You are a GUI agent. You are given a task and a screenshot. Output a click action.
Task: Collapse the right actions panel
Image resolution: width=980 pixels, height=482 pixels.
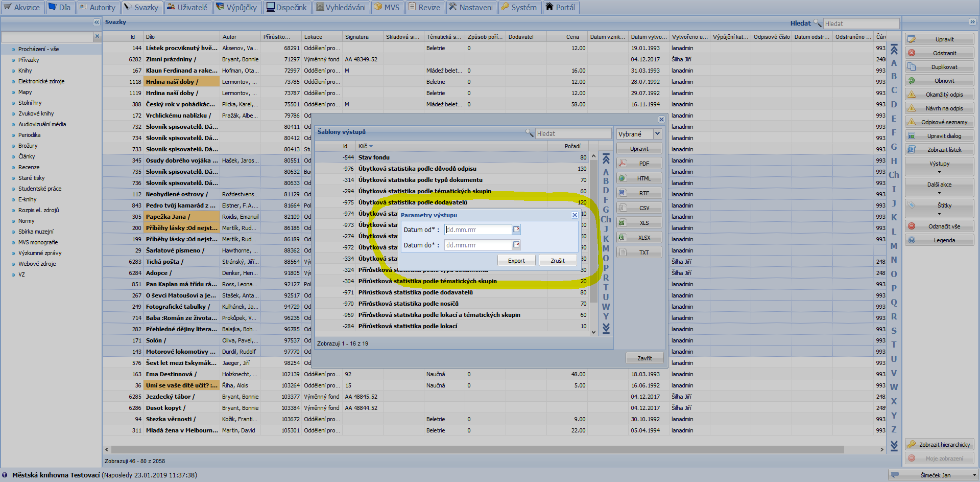[x=972, y=22]
